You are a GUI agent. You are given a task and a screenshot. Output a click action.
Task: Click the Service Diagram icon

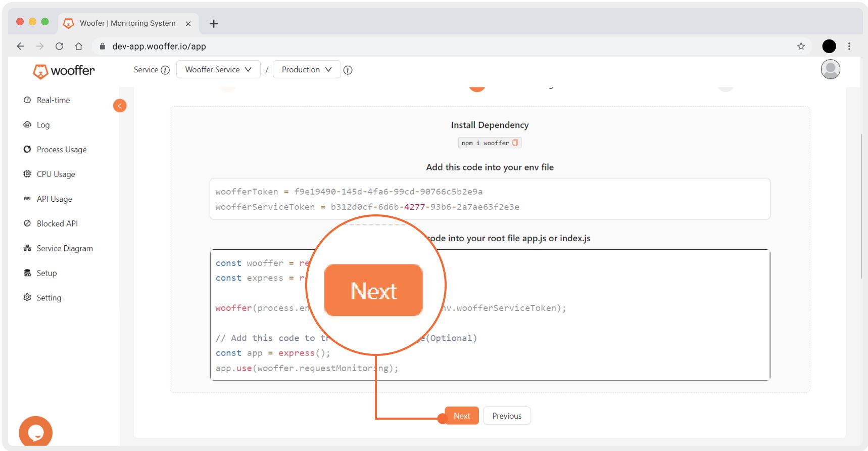click(27, 248)
